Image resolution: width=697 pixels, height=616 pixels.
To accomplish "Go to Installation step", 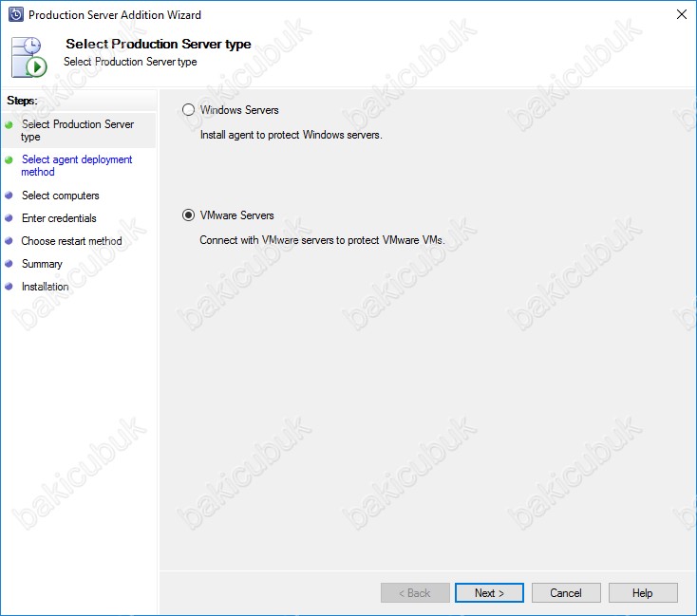I will tap(45, 287).
